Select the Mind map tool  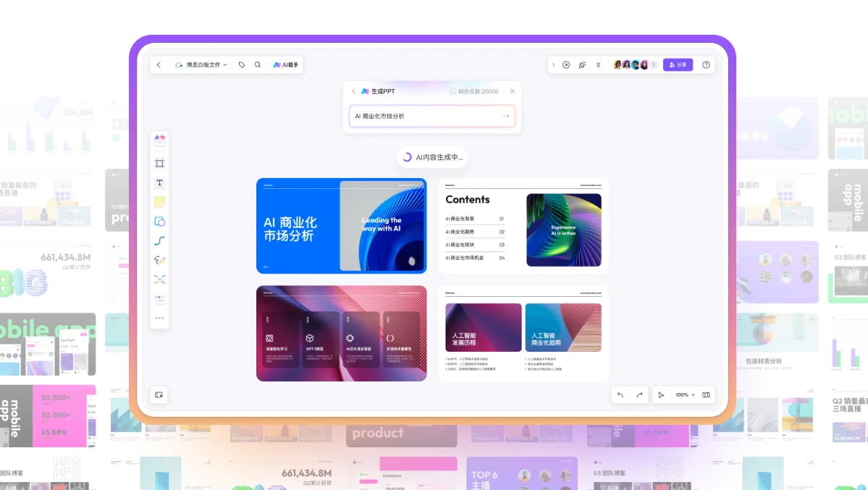pos(159,279)
